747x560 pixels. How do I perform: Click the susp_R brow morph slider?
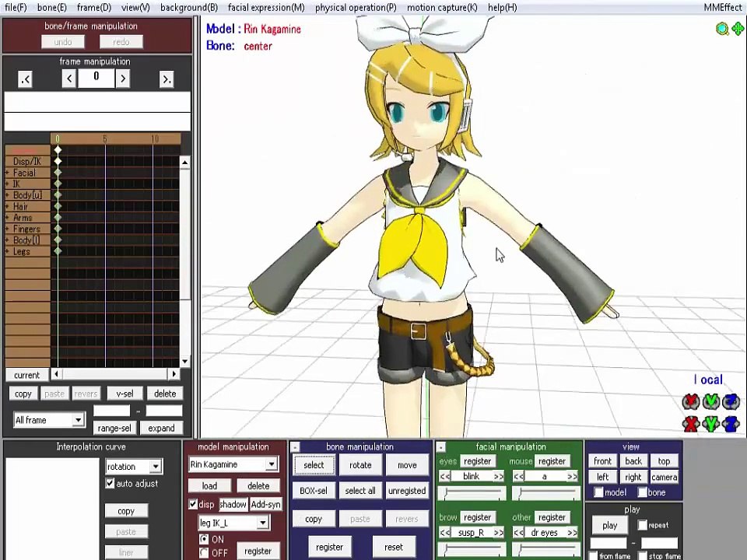pyautogui.click(x=472, y=550)
